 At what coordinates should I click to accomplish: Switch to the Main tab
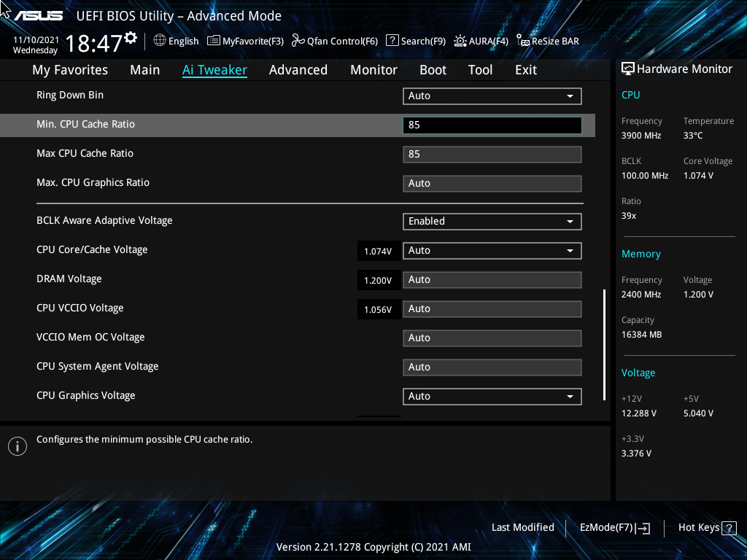(x=145, y=70)
